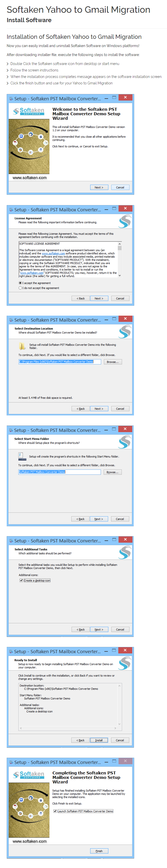The width and height of the screenshot is (167, 868).
Task: Click the setup icon in the Ready to Install title bar
Action: point(11,652)
